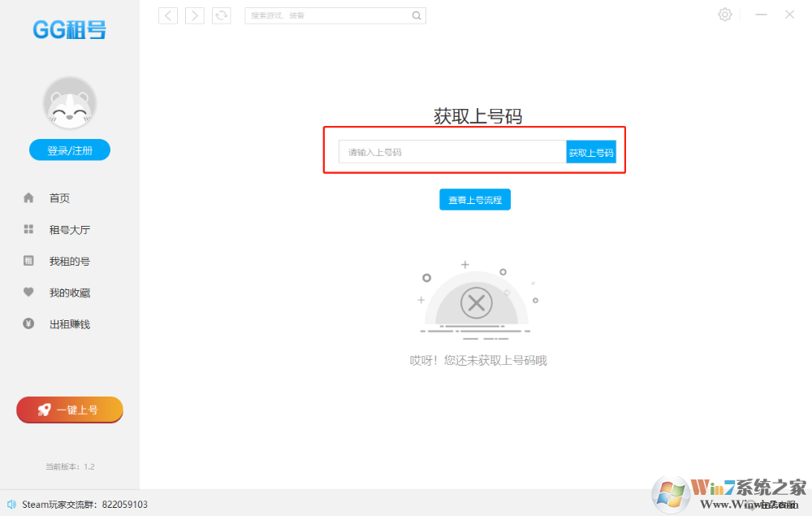Open 查看上号流程 guide
The image size is (812, 516).
[475, 199]
